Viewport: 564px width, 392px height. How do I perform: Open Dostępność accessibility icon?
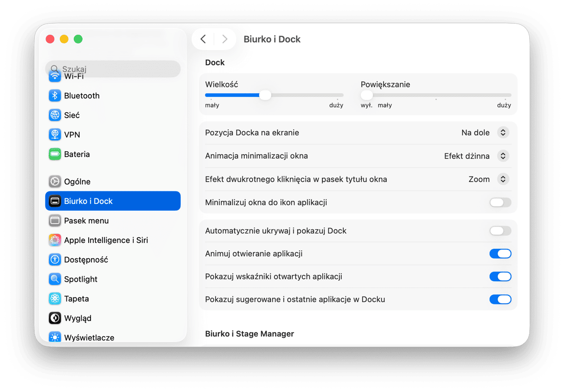55,259
